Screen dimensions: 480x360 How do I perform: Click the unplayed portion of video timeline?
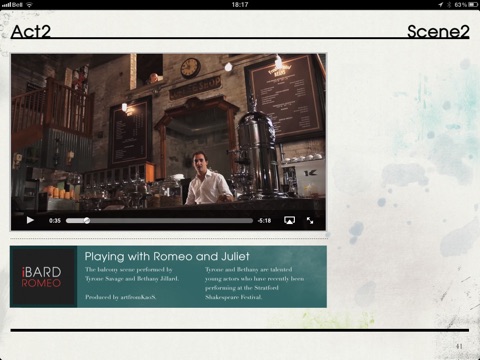click(171, 221)
